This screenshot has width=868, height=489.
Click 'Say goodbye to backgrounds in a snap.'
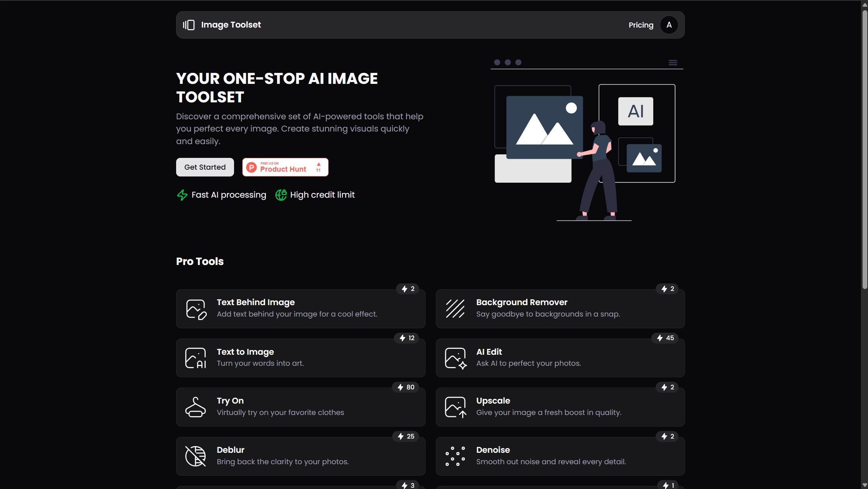548,314
